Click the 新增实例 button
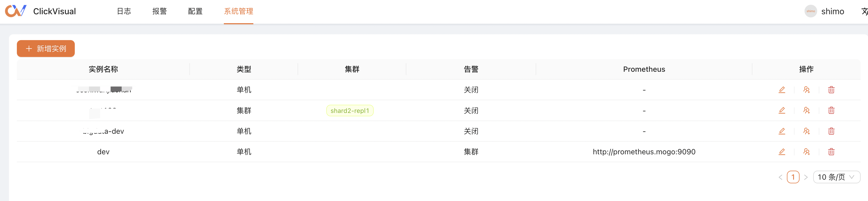The height and width of the screenshot is (201, 868). click(46, 49)
